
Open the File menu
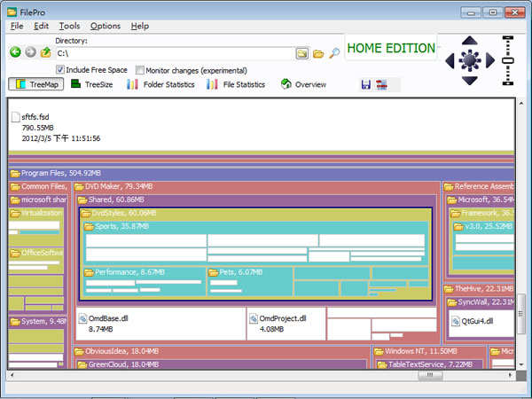pyautogui.click(x=17, y=26)
